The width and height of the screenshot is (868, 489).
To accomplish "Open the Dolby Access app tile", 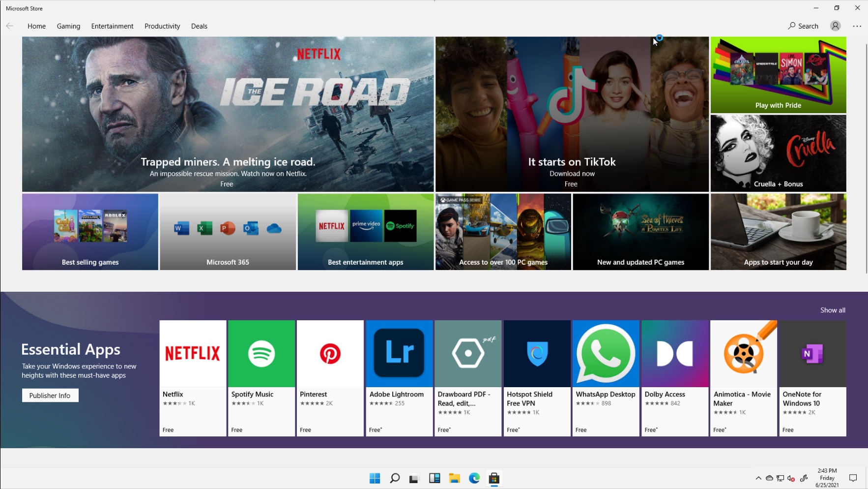I will pos(674,378).
